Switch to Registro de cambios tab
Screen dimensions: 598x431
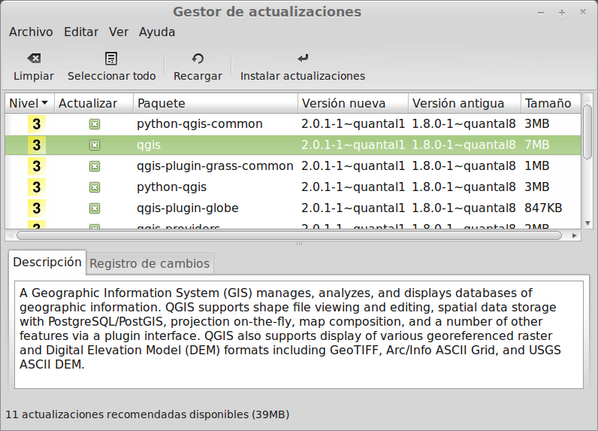[x=150, y=264]
